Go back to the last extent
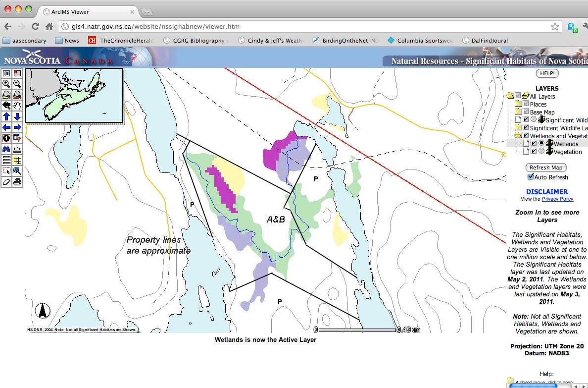The height and width of the screenshot is (388, 588). 6,106
